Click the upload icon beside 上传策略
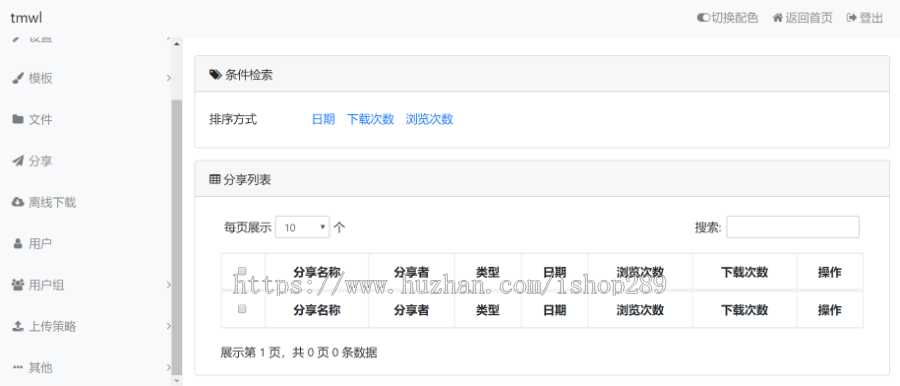Viewport: 900px width, 386px height. click(18, 326)
